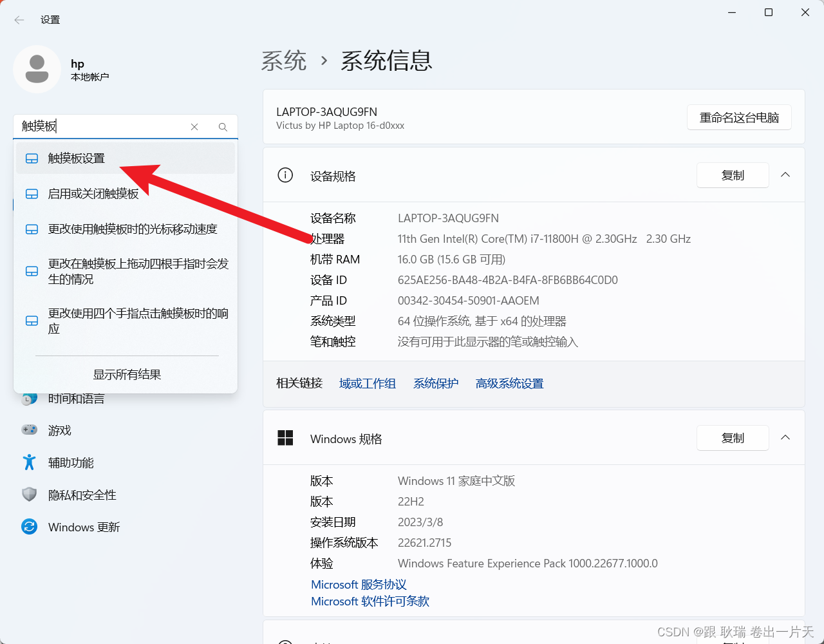This screenshot has width=824, height=644.
Task: Open the hp local account avatar
Action: (x=37, y=69)
